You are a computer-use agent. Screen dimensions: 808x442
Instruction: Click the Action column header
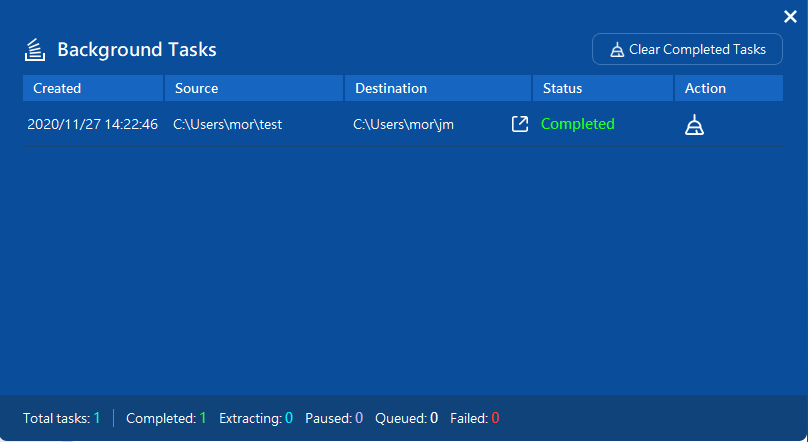pos(729,88)
